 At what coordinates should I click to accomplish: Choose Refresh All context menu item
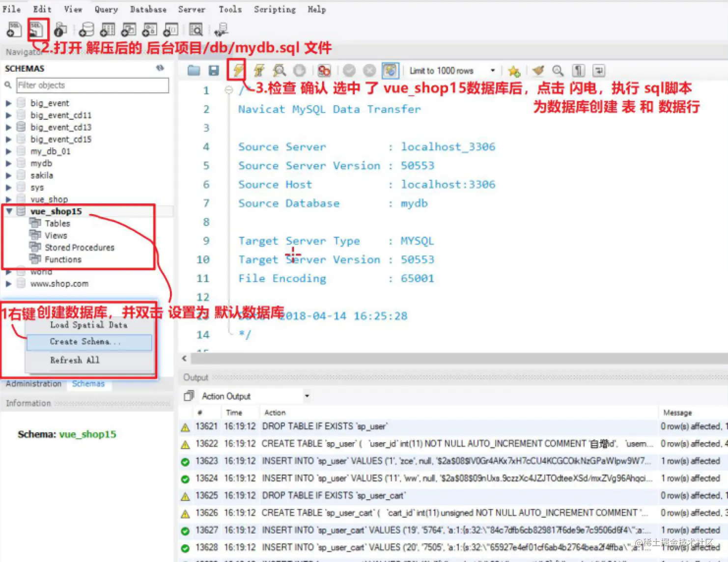(89, 360)
